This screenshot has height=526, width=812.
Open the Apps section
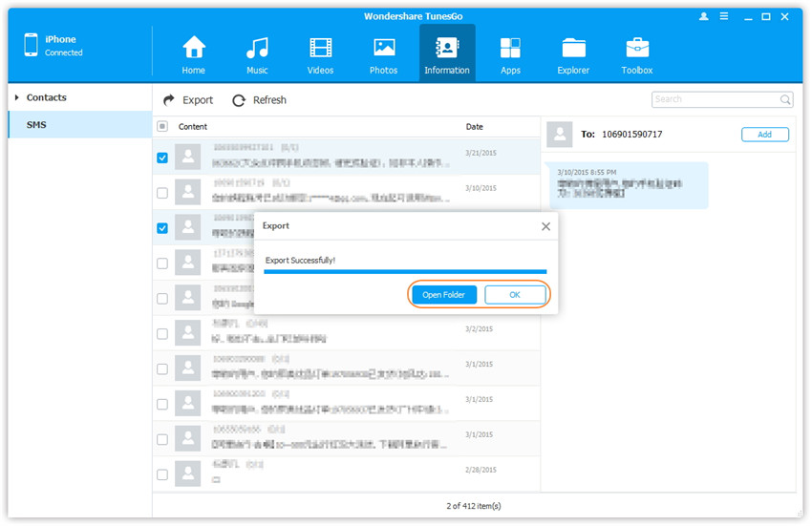coord(510,54)
